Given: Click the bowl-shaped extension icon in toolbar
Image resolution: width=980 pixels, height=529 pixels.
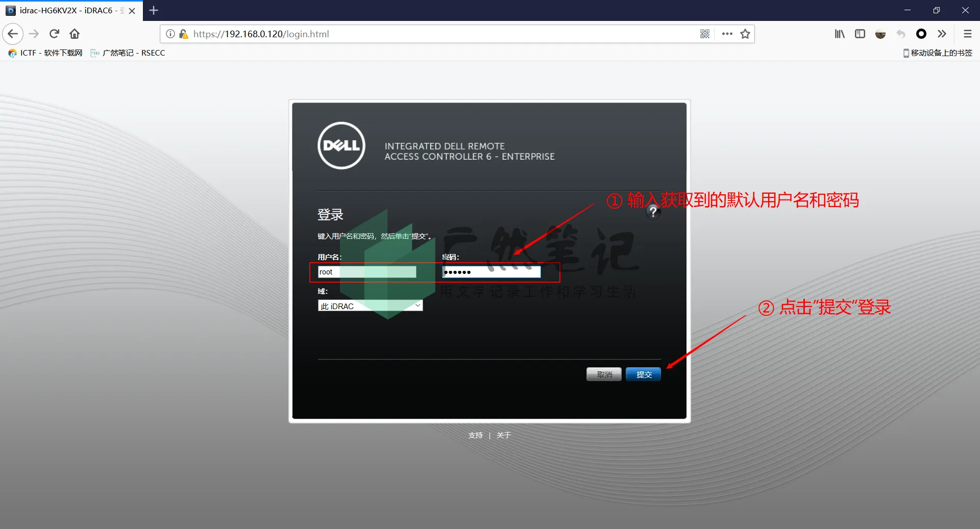Looking at the screenshot, I should coord(880,34).
